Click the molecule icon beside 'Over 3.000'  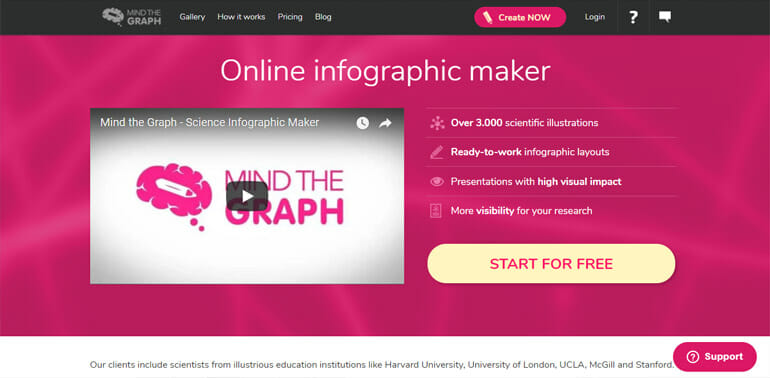[x=437, y=123]
